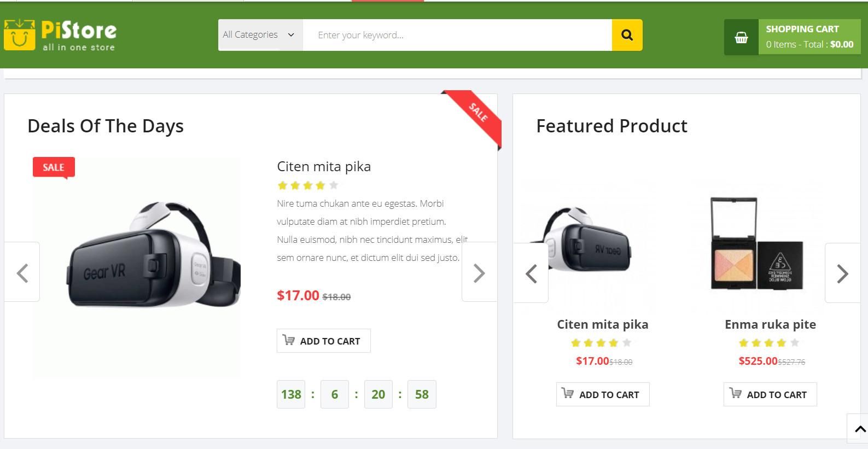The width and height of the screenshot is (868, 449).
Task: Click the yellow search magnifier icon
Action: pos(626,34)
